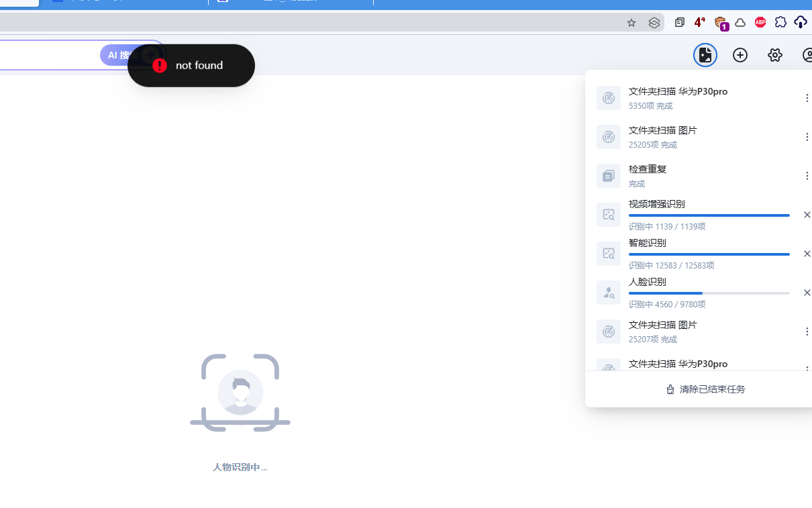
Task: Open the app settings gear
Action: point(775,55)
